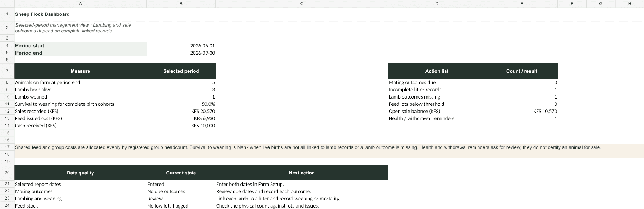Select row 20 header
The height and width of the screenshot is (209, 644).
coord(7,173)
